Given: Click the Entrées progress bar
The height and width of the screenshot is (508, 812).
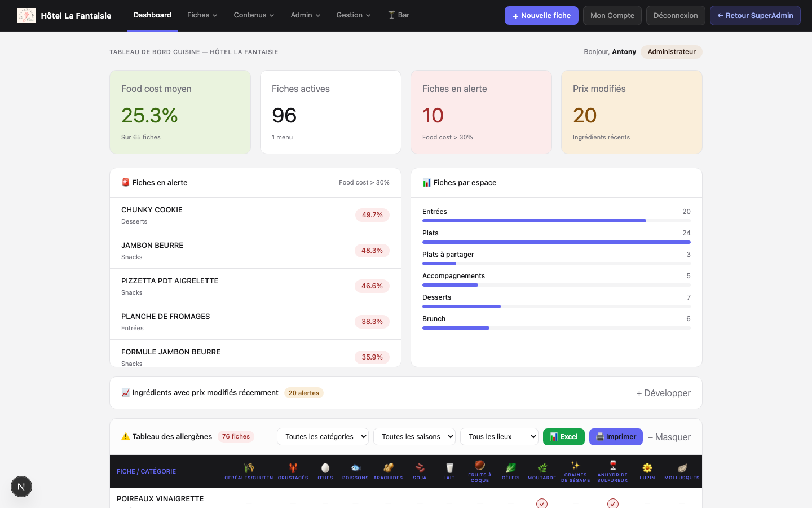Looking at the screenshot, I should pos(557,221).
